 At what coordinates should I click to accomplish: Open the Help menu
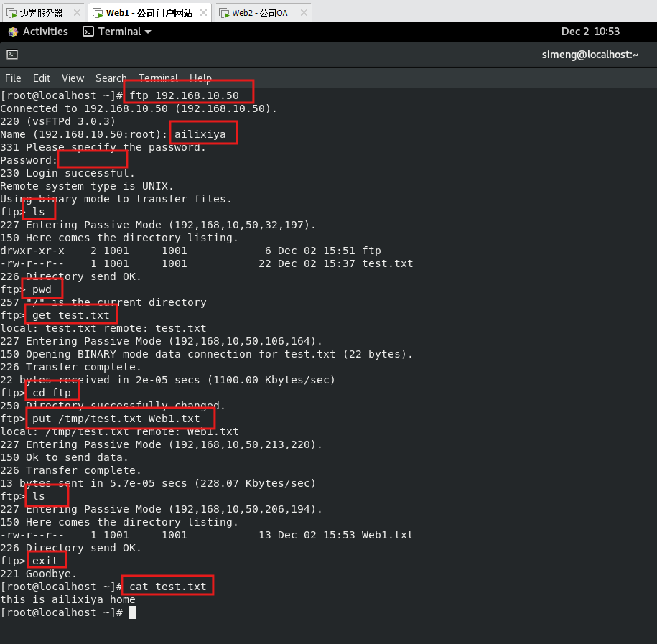click(200, 78)
